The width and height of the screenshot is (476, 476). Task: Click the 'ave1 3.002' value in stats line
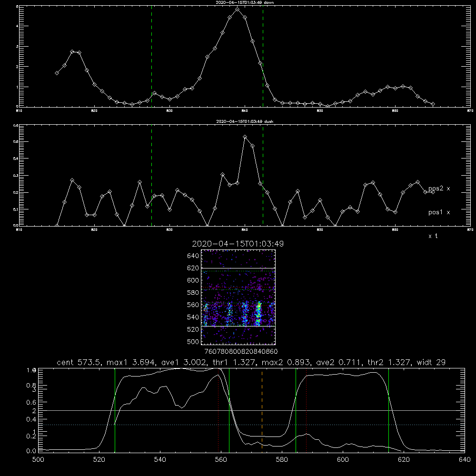click(185, 362)
